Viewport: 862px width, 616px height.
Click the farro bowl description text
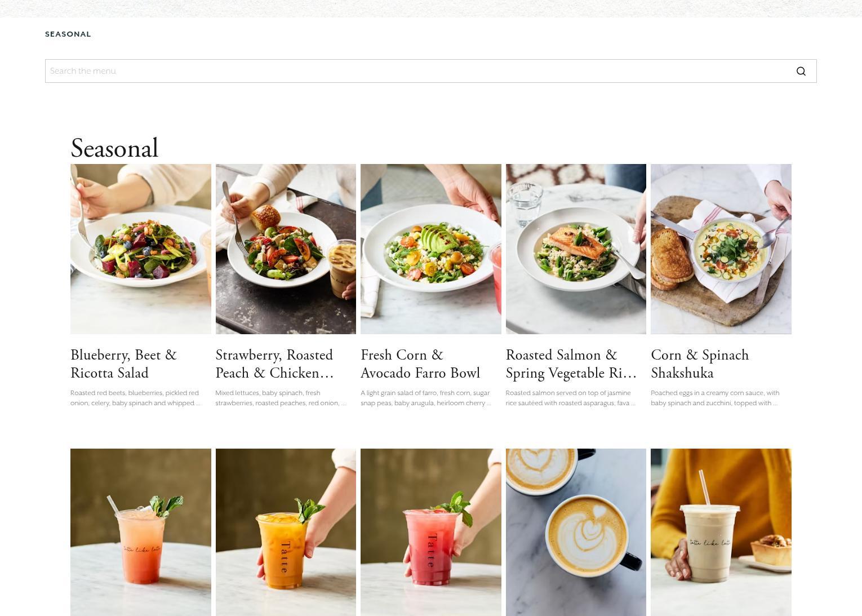(426, 398)
